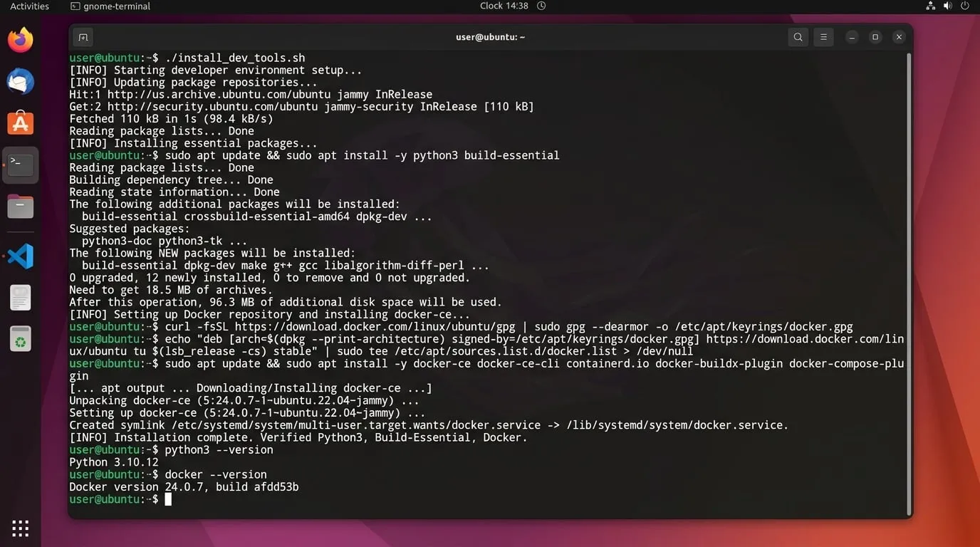The width and height of the screenshot is (980, 547).
Task: Launch Visual Studio Code from dock
Action: pyautogui.click(x=21, y=256)
